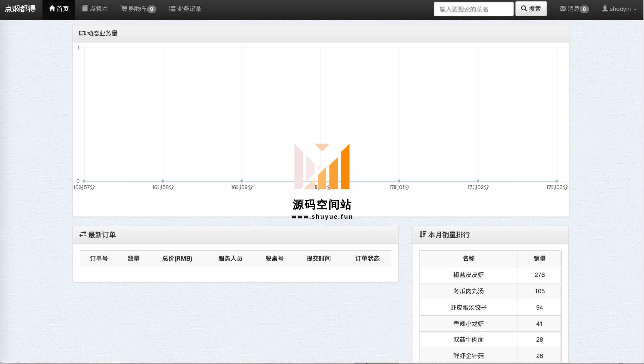Screen dimensions: 644x364
Task: Click the 16时58分 axis label
Action: click(163, 187)
